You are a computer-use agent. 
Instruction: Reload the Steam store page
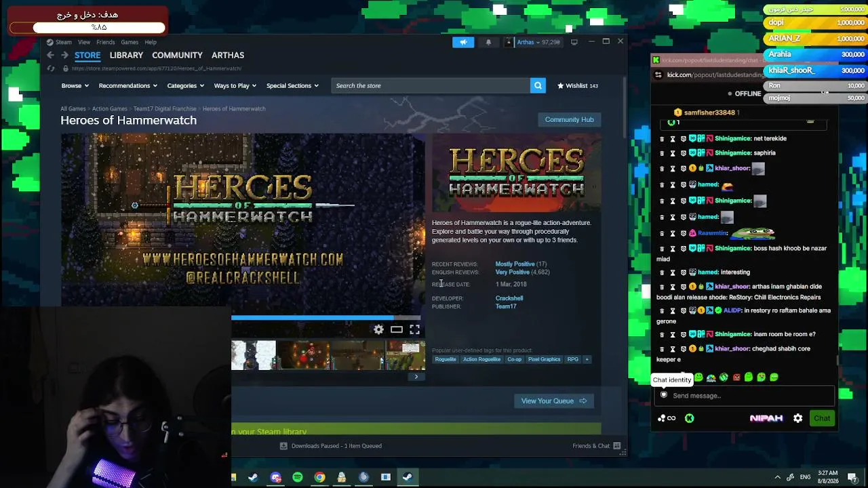pos(51,68)
